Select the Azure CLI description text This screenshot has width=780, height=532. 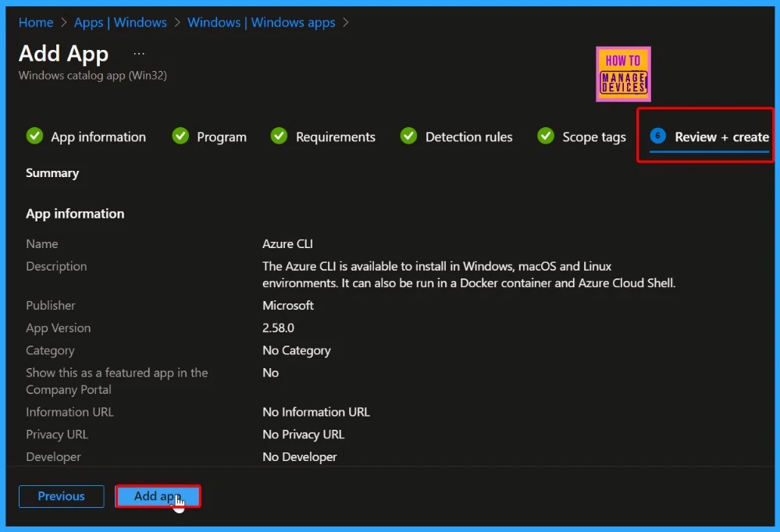click(468, 275)
